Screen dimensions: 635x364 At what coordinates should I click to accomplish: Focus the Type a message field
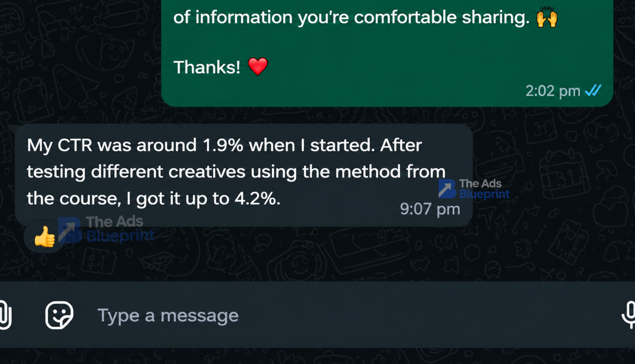(345, 315)
